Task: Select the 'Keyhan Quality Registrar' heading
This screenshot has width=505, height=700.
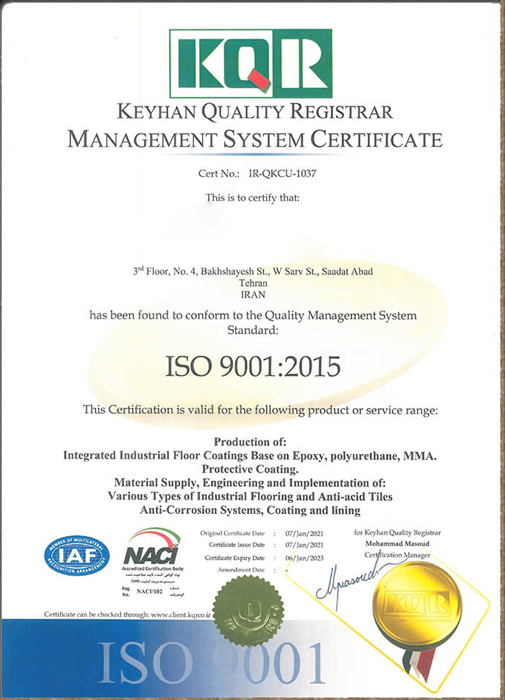Action: 255,112
